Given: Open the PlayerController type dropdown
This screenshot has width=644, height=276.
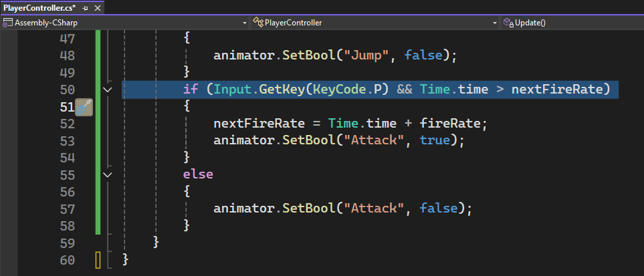Looking at the screenshot, I should coord(495,23).
